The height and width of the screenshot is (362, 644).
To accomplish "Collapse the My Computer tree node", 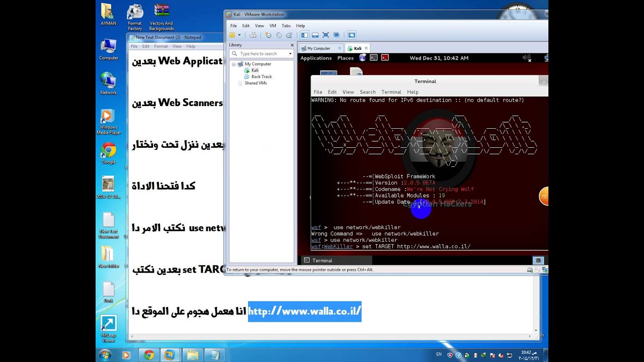I will tap(234, 64).
